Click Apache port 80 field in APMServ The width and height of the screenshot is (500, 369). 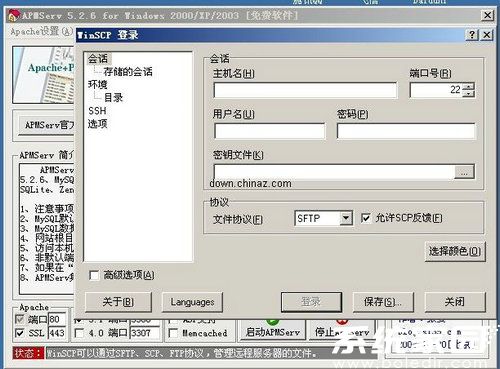tap(57, 319)
